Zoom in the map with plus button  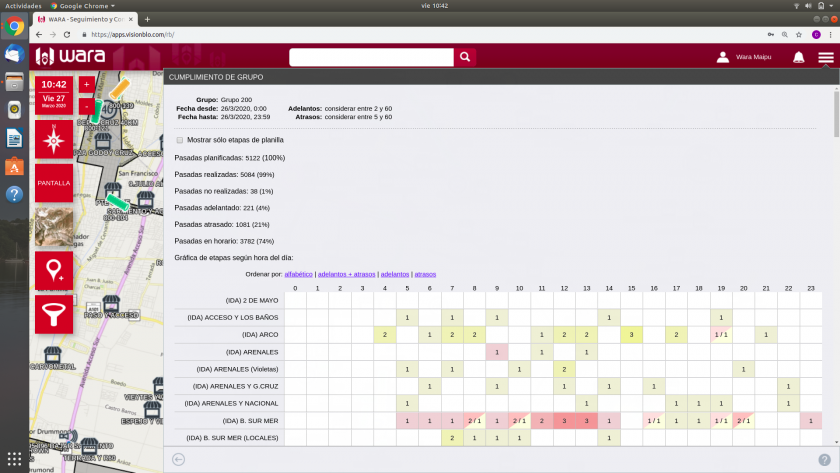point(86,85)
